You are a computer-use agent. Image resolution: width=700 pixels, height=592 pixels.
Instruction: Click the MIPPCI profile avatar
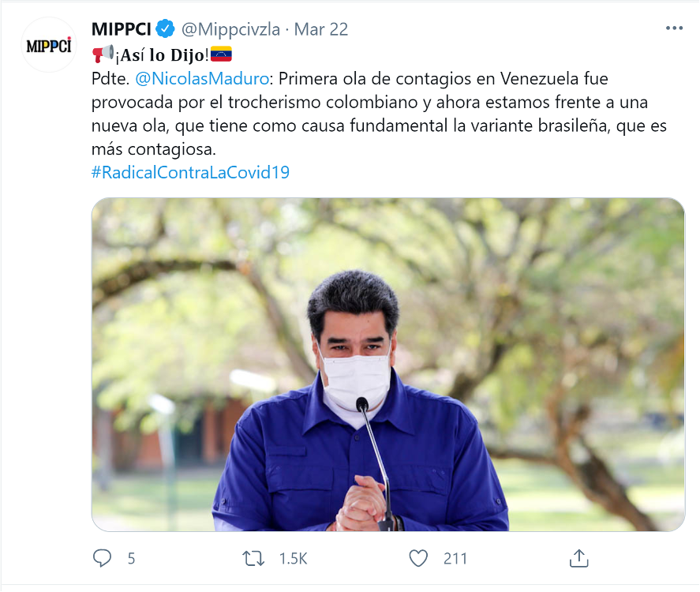coord(49,45)
